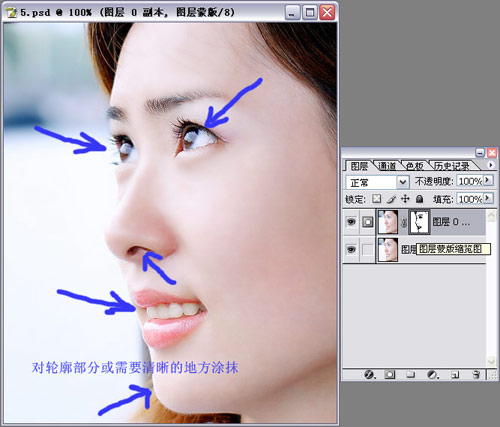
Task: Click the Delete layer trash icon
Action: click(476, 375)
